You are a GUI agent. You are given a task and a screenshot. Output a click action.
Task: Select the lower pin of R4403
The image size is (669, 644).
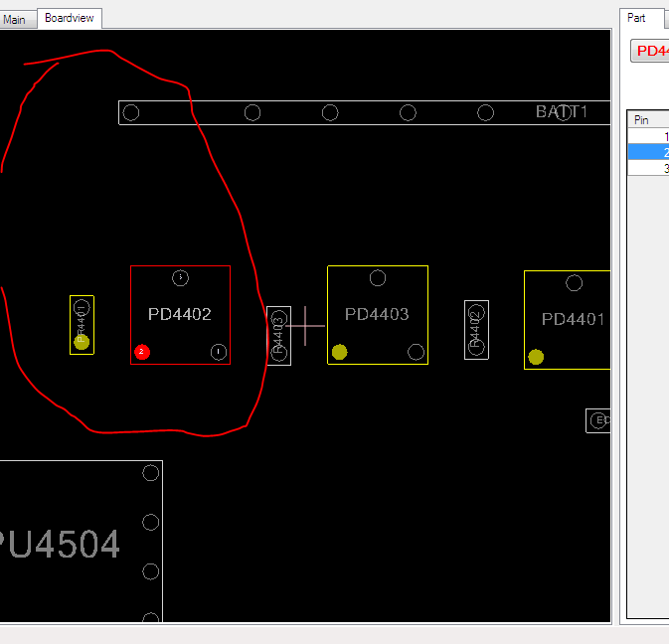[x=279, y=353]
